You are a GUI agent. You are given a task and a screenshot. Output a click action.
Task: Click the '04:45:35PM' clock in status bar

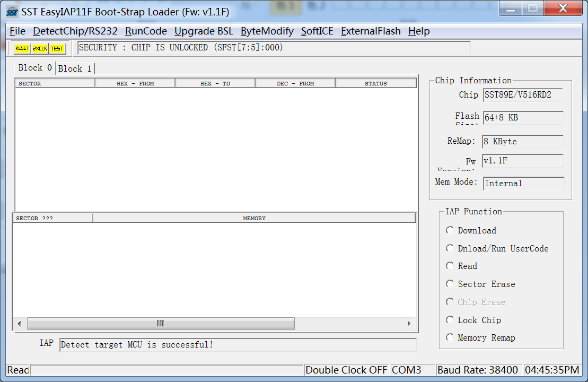[x=552, y=370]
